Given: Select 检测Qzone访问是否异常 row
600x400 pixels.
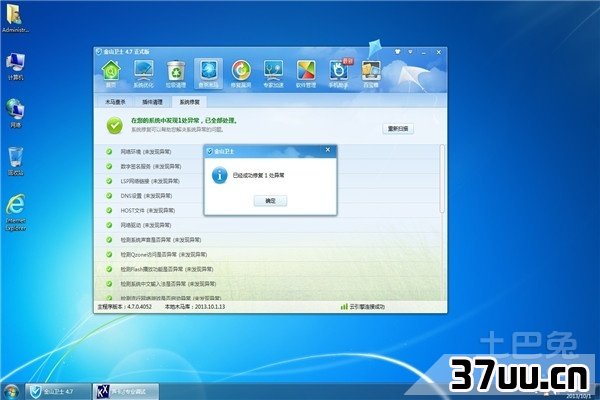Looking at the screenshot, I should (268, 255).
